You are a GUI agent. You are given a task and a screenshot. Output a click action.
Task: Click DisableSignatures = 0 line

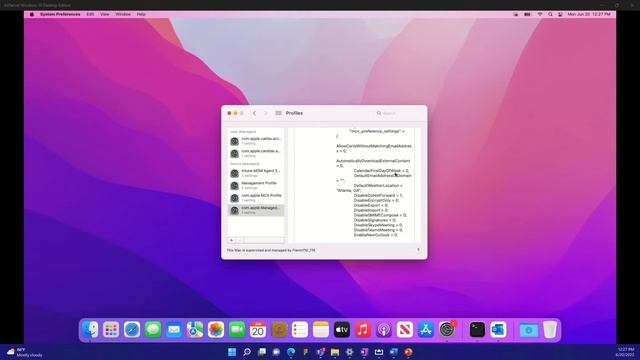378,220
